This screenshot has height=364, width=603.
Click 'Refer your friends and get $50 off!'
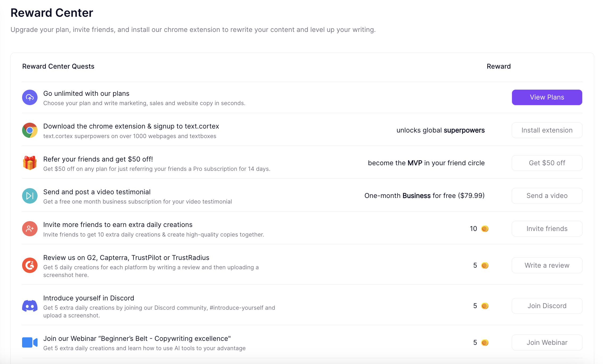pos(98,159)
